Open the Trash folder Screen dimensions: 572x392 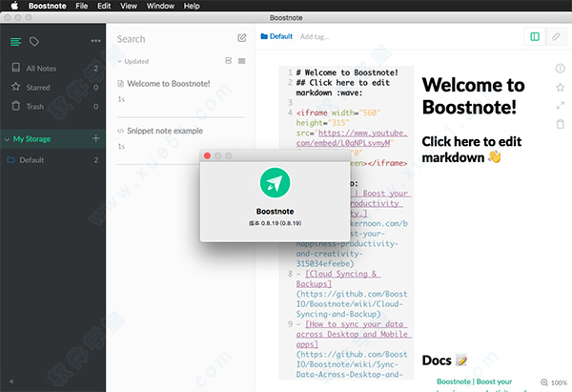[x=52, y=106]
